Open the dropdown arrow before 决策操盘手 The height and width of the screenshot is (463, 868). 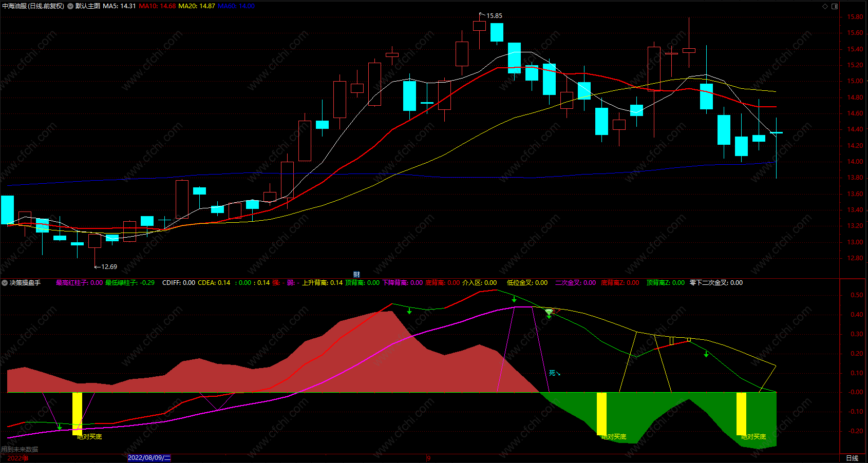tap(5, 283)
